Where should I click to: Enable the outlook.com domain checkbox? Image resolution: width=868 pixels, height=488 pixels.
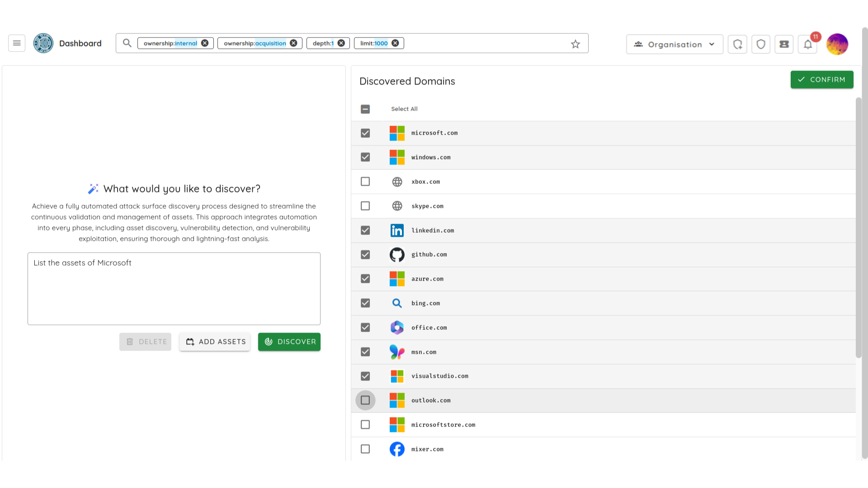(365, 400)
